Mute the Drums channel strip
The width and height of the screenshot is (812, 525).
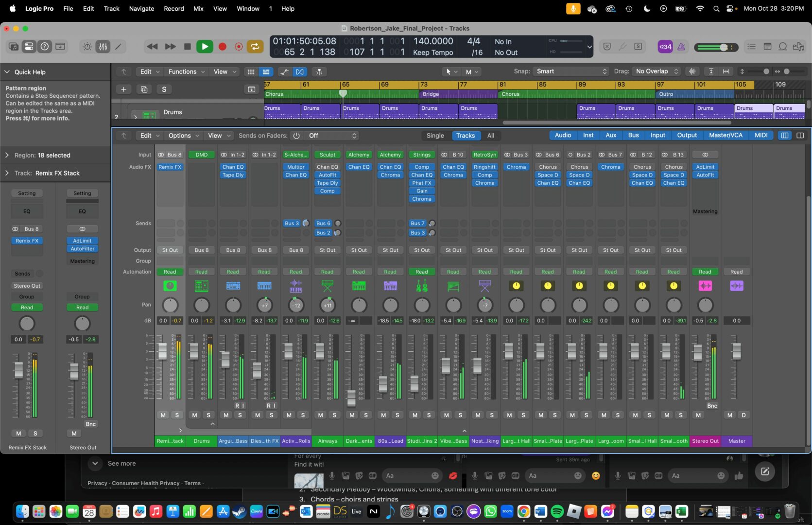click(194, 415)
